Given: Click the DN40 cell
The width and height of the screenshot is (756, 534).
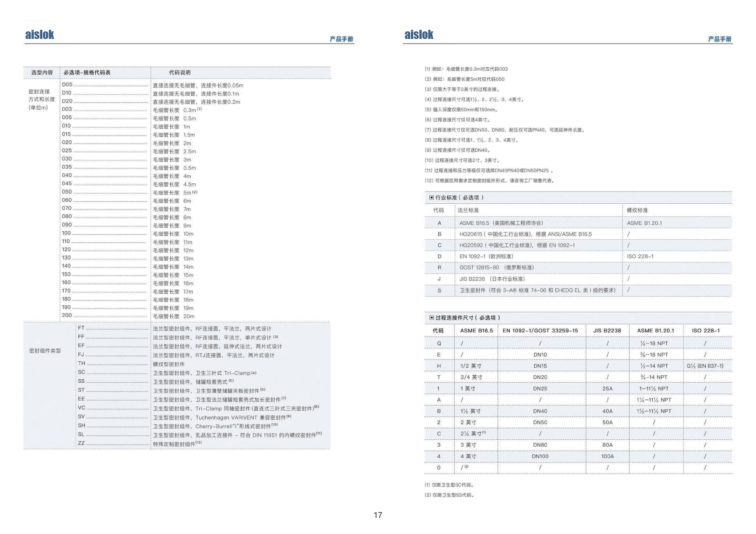Looking at the screenshot, I should tap(540, 411).
